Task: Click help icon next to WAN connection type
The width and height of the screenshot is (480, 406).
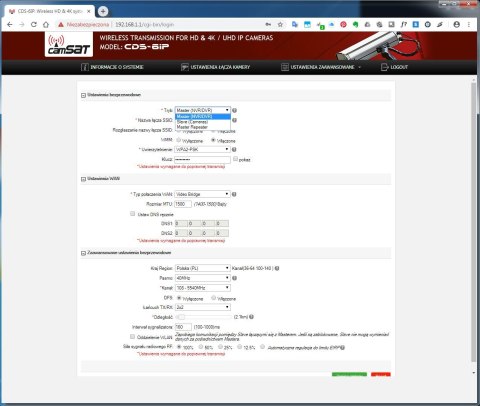Action: click(234, 194)
